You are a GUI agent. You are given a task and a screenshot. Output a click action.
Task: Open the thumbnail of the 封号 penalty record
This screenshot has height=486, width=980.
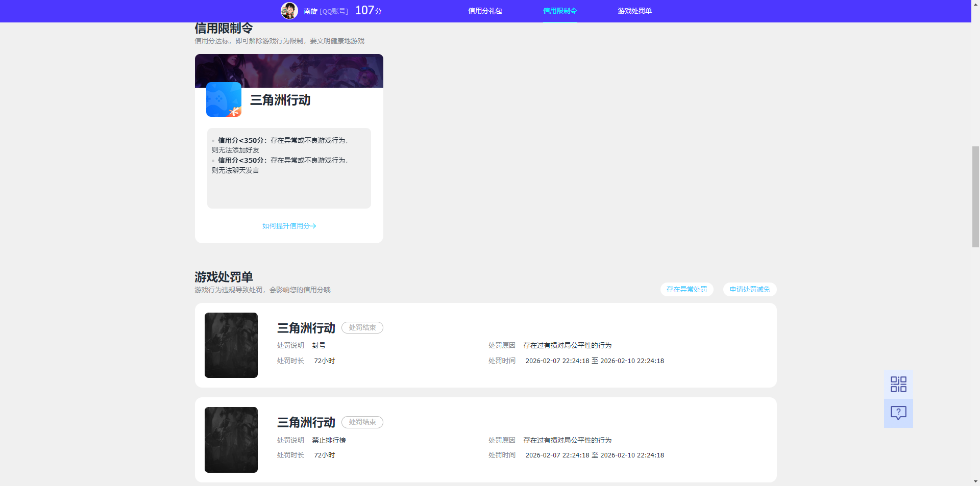pos(231,345)
